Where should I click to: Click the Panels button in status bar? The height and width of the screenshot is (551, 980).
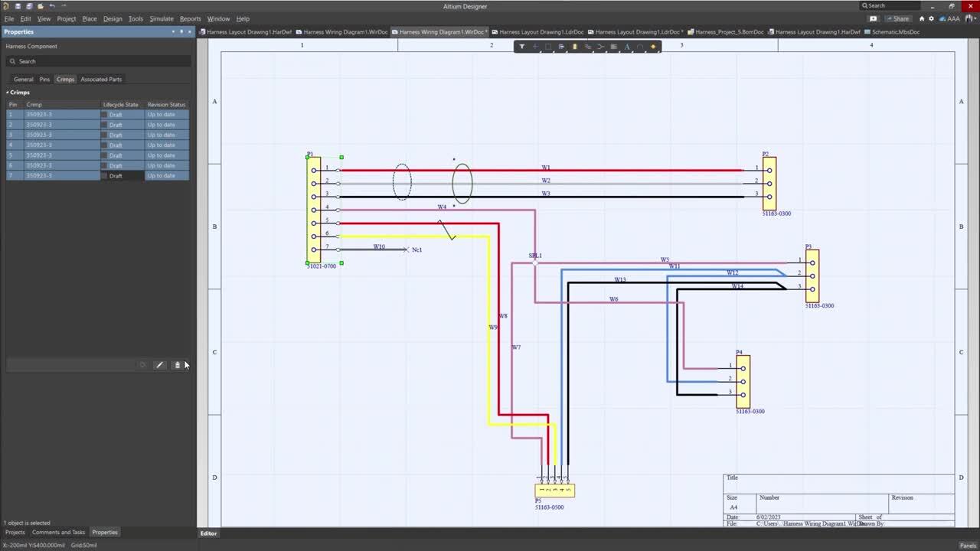(x=968, y=545)
